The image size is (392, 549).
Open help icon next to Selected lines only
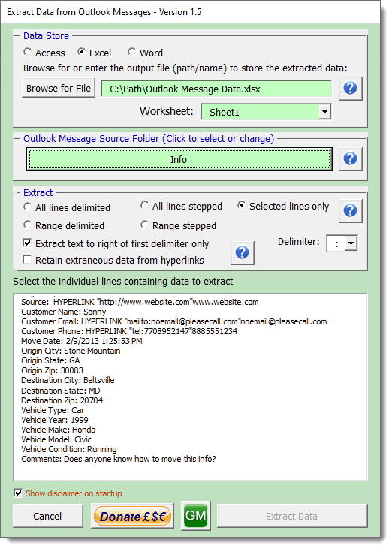point(351,210)
